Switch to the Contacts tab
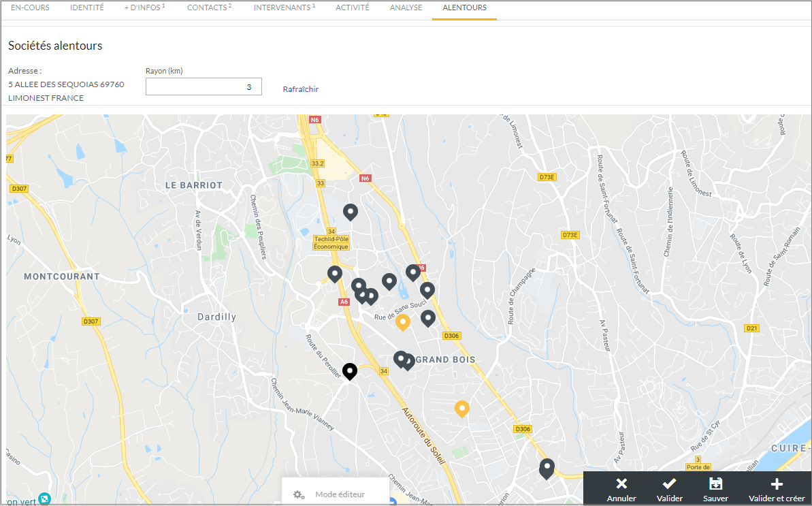 [209, 8]
